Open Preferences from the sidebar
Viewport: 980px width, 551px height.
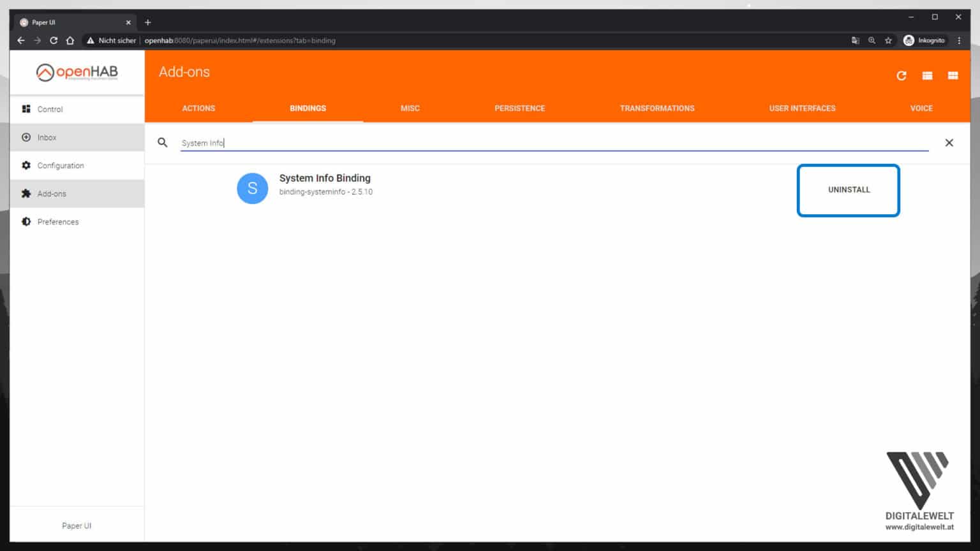[x=58, y=221]
